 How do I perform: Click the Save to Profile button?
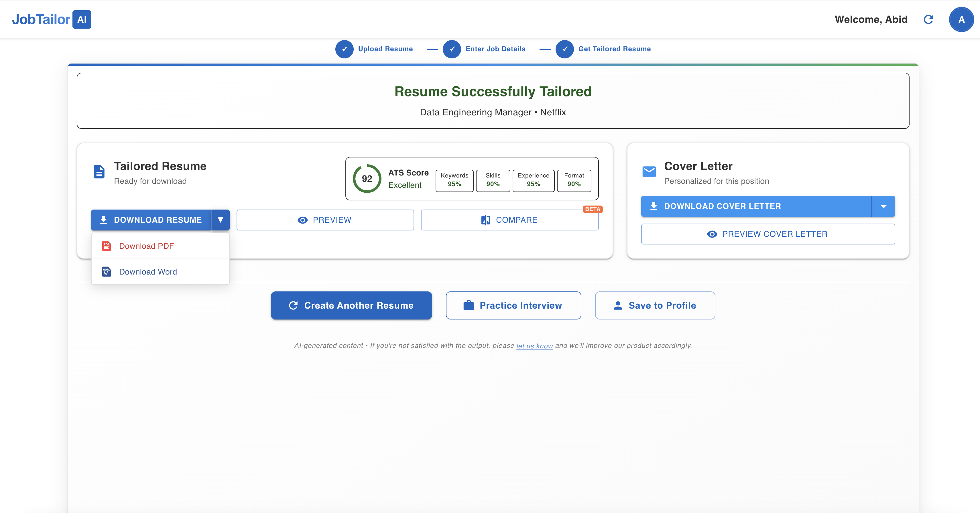(655, 305)
